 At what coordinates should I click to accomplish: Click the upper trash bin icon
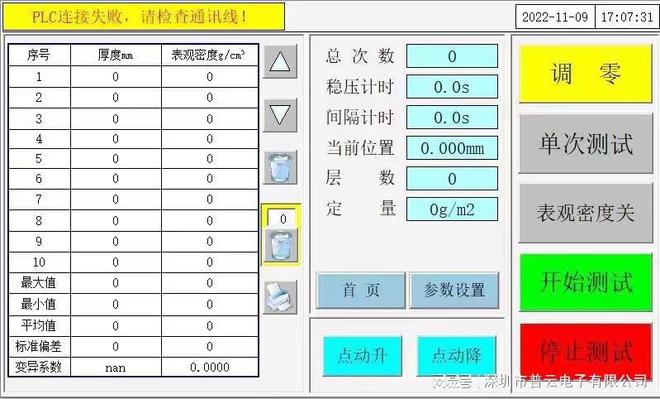click(280, 168)
